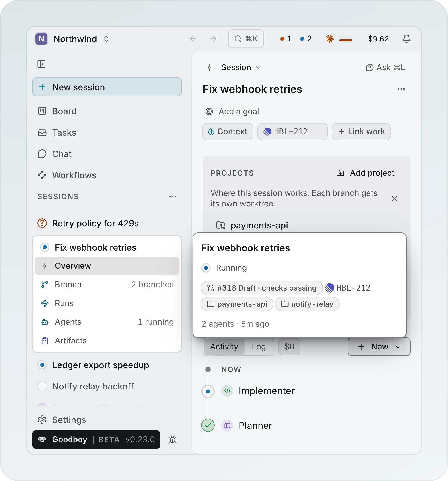The image size is (448, 481).
Task: Open the Retry policy for 429s session
Action: pos(107,223)
